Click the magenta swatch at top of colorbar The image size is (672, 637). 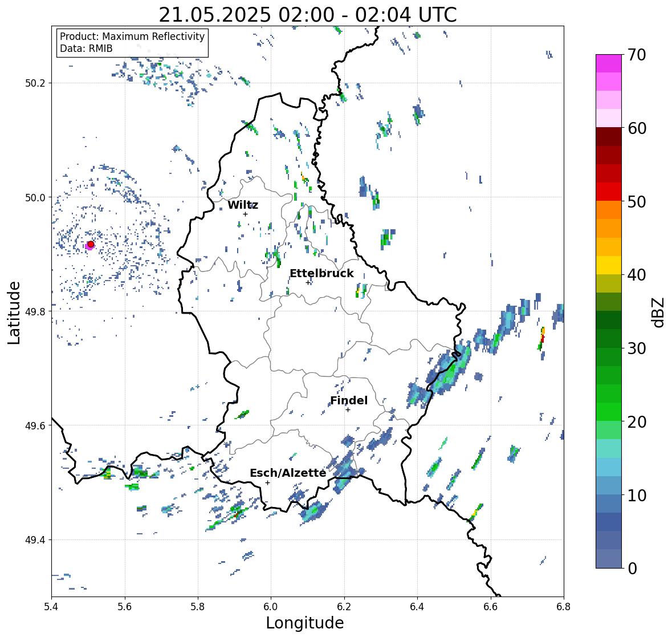pos(609,63)
